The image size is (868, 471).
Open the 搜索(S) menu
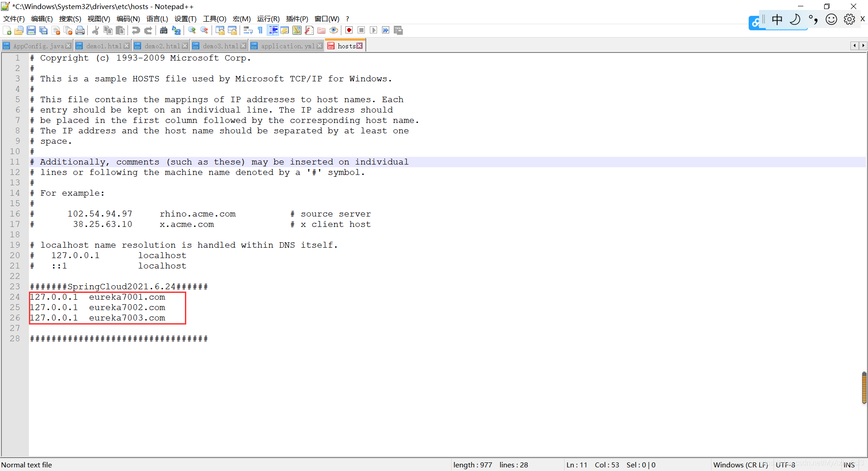pos(70,19)
